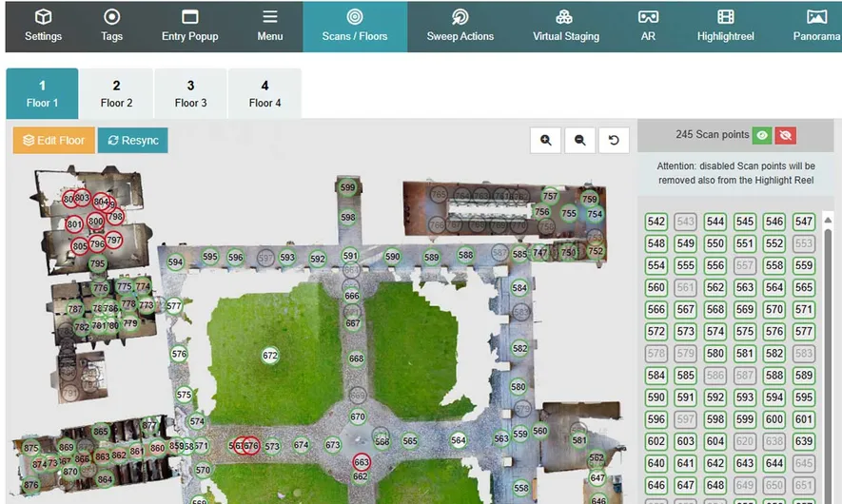Open the Settings cube icon
The image size is (842, 504).
[43, 17]
